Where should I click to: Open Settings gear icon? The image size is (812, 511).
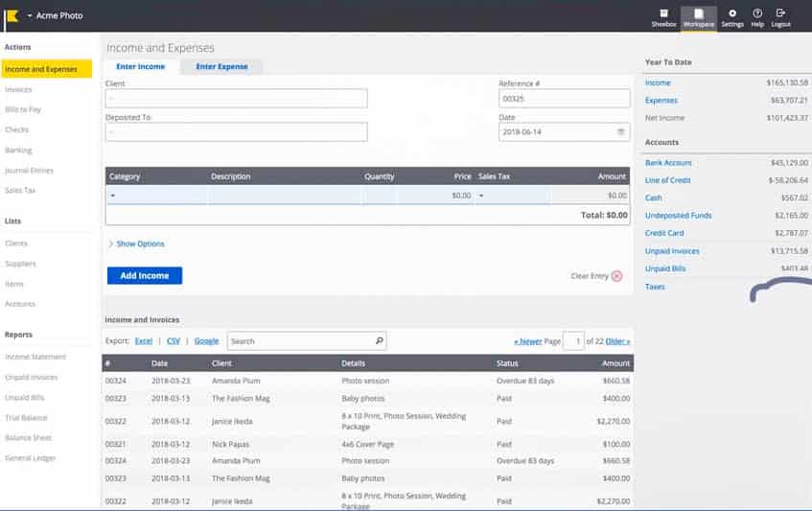point(732,13)
